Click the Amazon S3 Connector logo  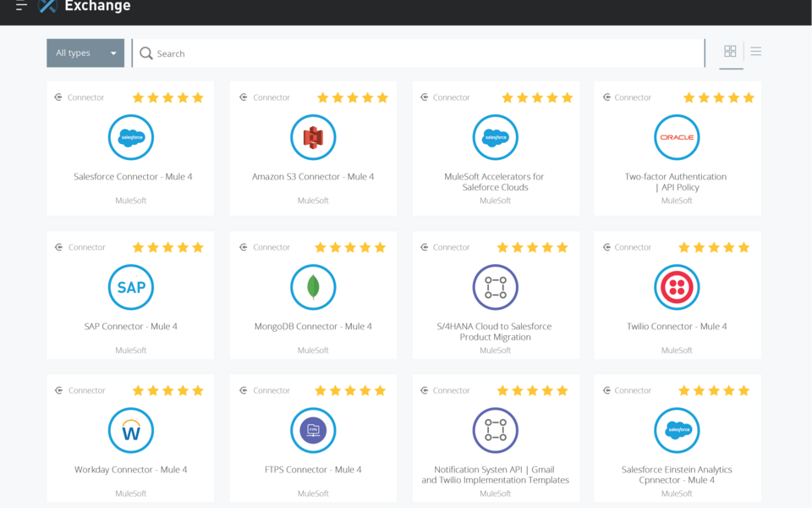tap(313, 137)
